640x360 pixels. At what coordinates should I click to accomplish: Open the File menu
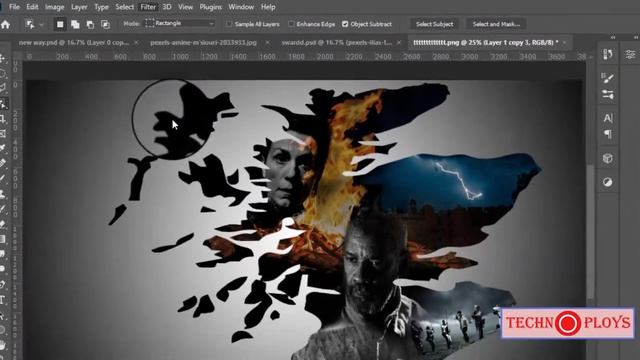(14, 7)
